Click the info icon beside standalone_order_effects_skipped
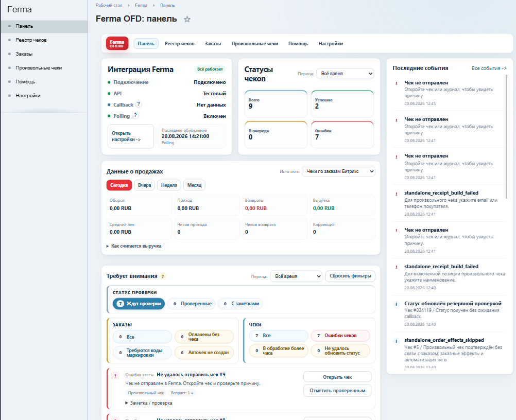The width and height of the screenshot is (516, 420). click(396, 341)
